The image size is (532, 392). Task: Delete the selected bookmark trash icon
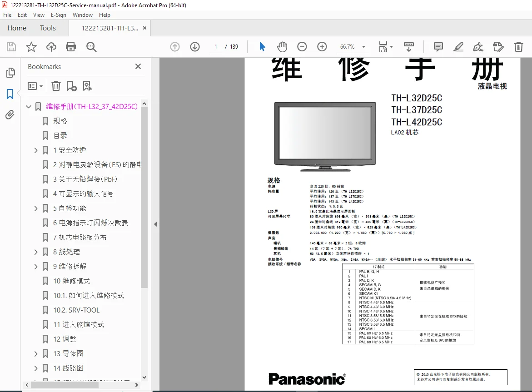[56, 86]
